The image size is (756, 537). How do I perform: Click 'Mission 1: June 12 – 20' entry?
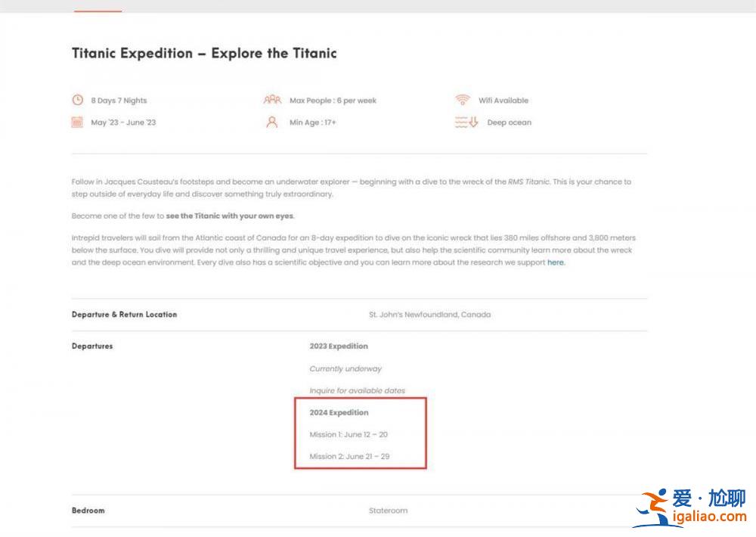(349, 435)
